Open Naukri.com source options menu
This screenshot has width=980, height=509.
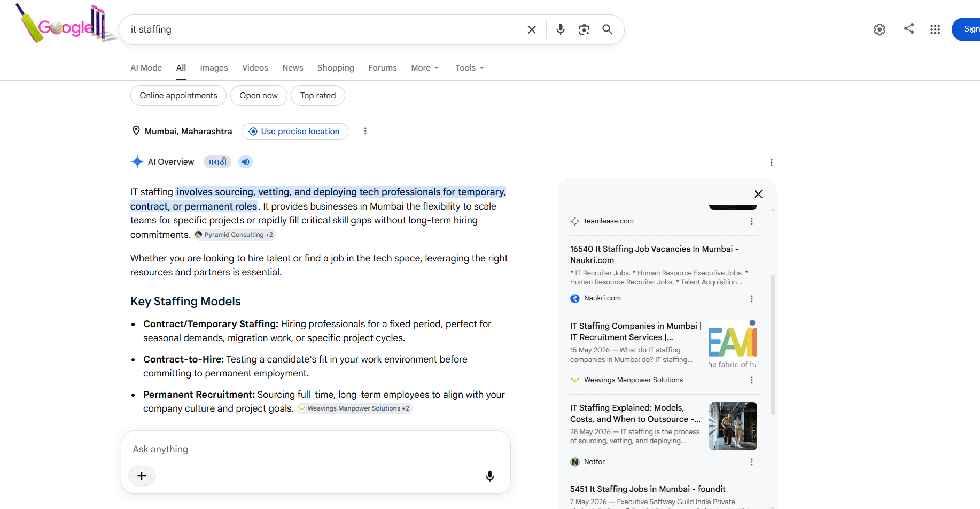(x=752, y=299)
